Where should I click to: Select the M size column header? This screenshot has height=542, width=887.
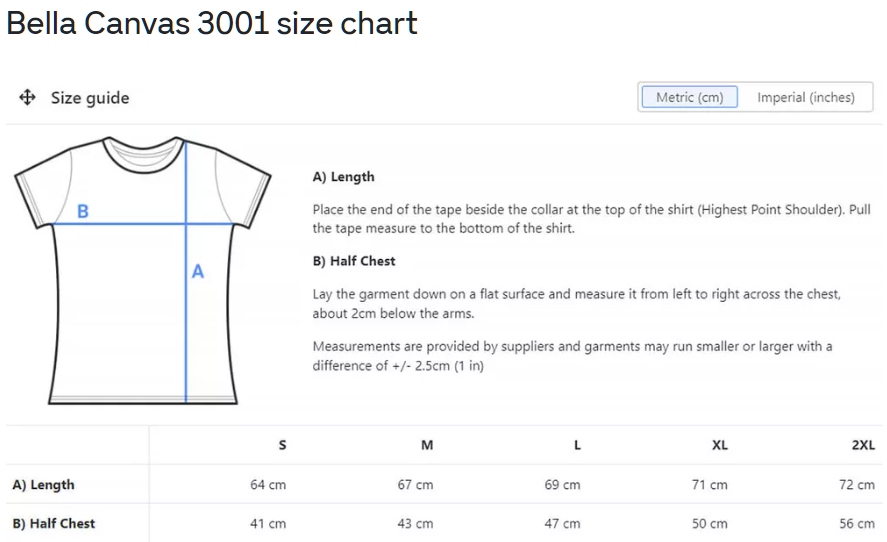(427, 445)
